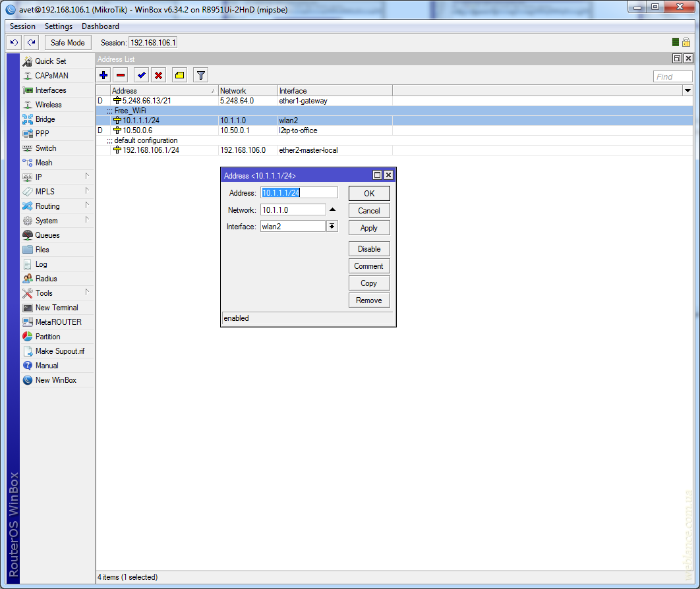
Task: Click the red cross Disable icon
Action: (x=158, y=75)
